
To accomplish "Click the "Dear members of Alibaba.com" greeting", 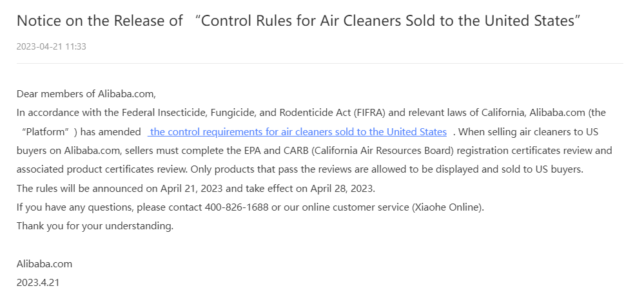I will coord(86,94).
